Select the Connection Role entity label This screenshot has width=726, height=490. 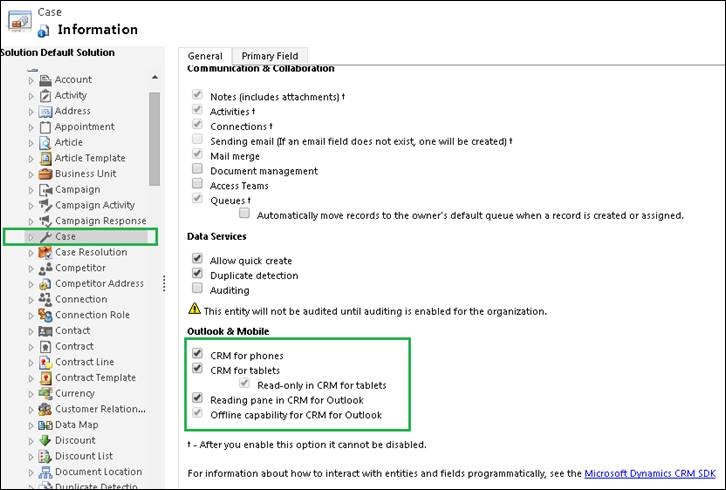pos(92,315)
